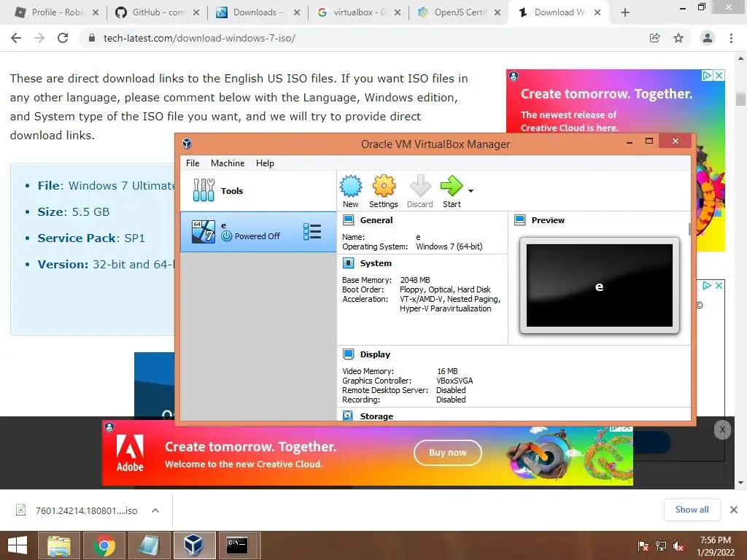
Task: Select the Tools item in VirtualBox
Action: tap(258, 190)
